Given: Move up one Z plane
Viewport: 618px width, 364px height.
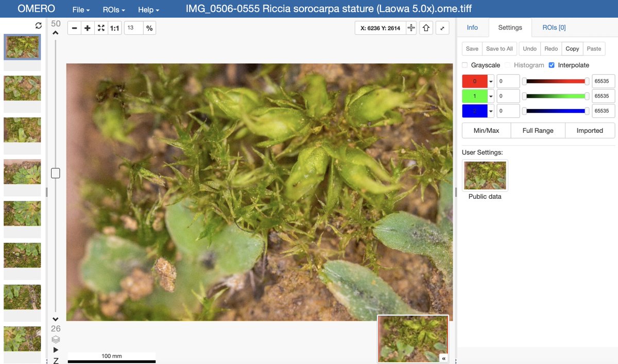Looking at the screenshot, I should 56,33.
